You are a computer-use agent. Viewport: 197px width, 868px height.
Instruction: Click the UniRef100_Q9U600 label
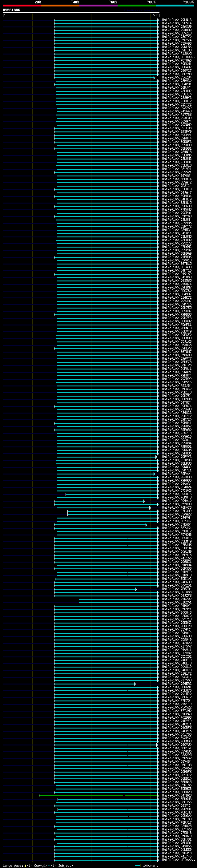coord(177,816)
